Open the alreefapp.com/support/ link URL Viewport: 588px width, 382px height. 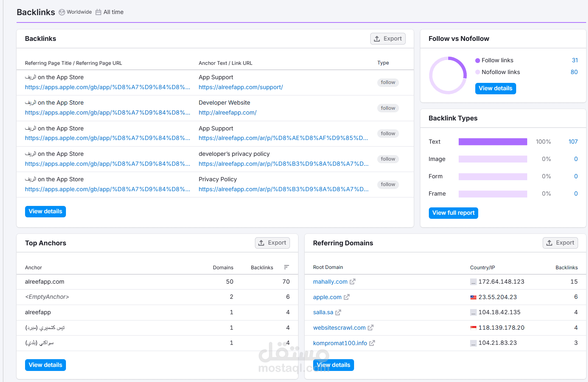tap(241, 87)
